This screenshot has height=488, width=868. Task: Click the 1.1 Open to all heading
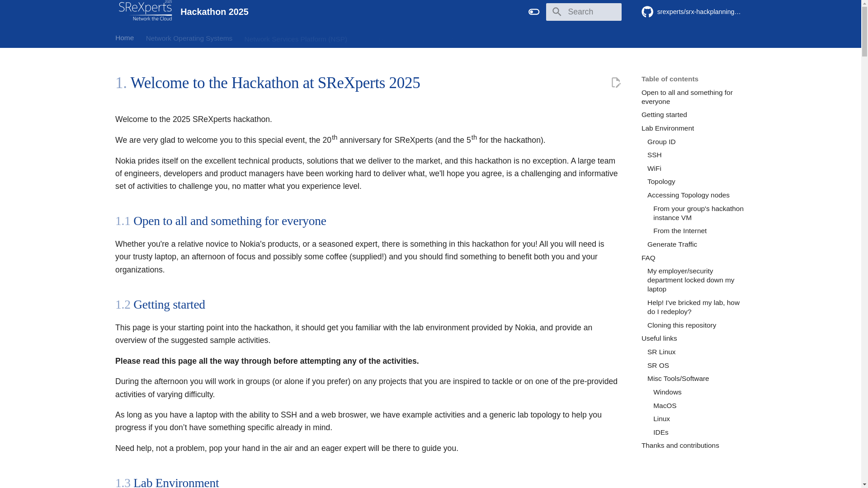[x=221, y=221]
